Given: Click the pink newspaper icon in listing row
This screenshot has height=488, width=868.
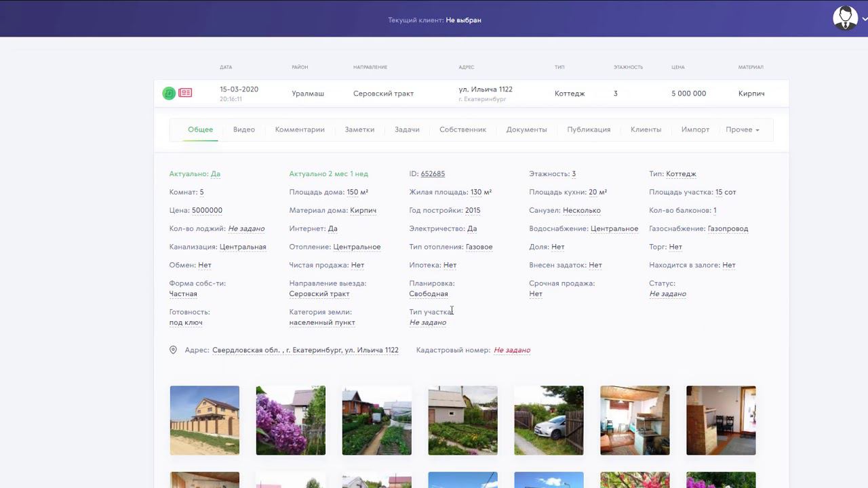Looking at the screenshot, I should tap(185, 93).
